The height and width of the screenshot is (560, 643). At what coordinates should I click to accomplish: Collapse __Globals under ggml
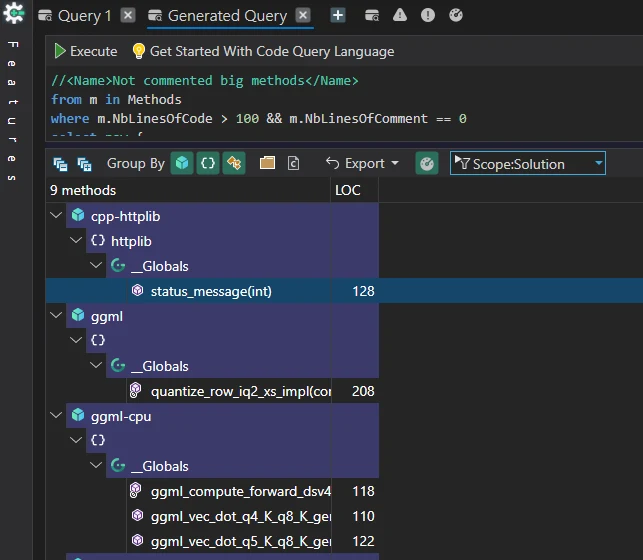(96, 365)
